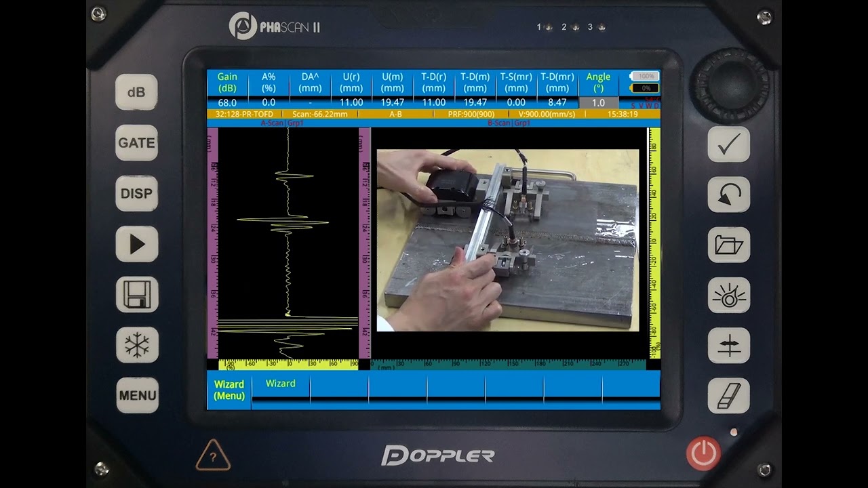Tap the dB gain key
Image resolution: width=868 pixels, height=488 pixels.
pyautogui.click(x=136, y=92)
